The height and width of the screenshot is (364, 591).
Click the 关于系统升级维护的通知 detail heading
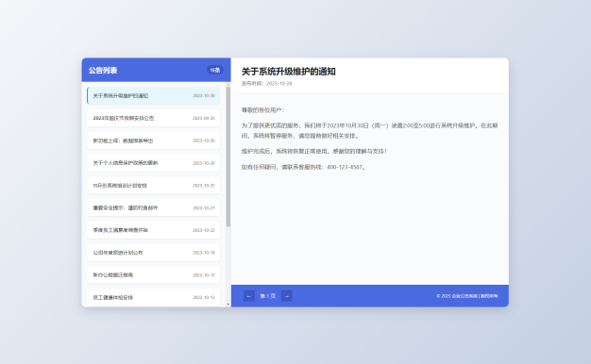coord(288,72)
